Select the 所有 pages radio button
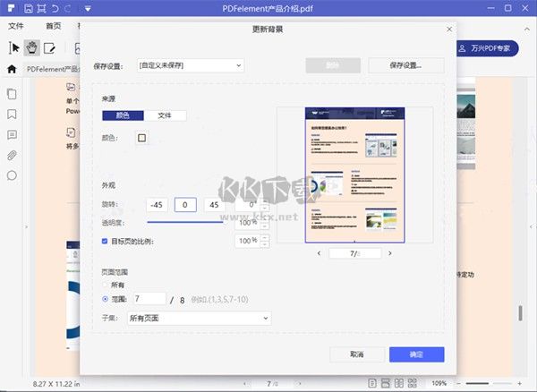The width and height of the screenshot is (537, 392). 105,285
